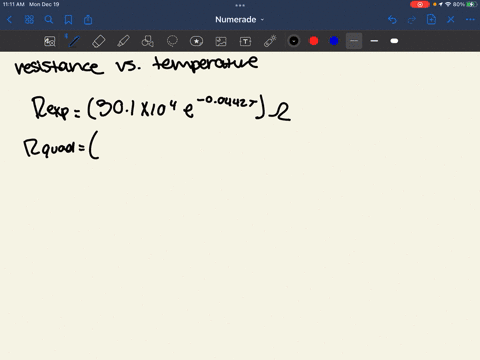
Task: Select the Text box tool
Action: click(x=245, y=41)
